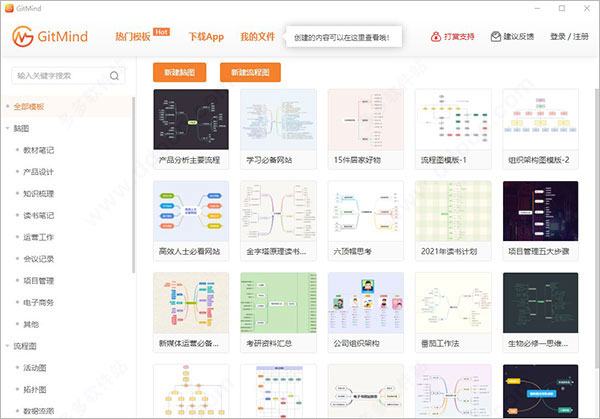Open the 公司组织架构 template thumbnail
Image resolution: width=600 pixels, height=419 pixels.
[x=364, y=302]
